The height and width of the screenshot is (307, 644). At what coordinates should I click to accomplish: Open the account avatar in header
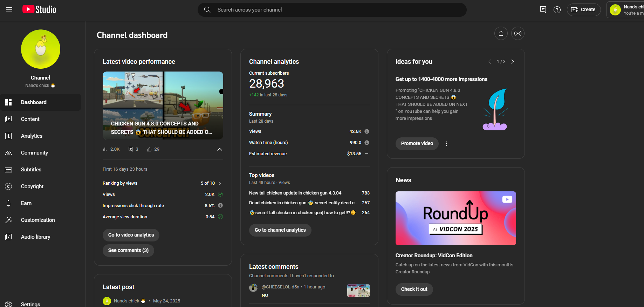click(615, 10)
